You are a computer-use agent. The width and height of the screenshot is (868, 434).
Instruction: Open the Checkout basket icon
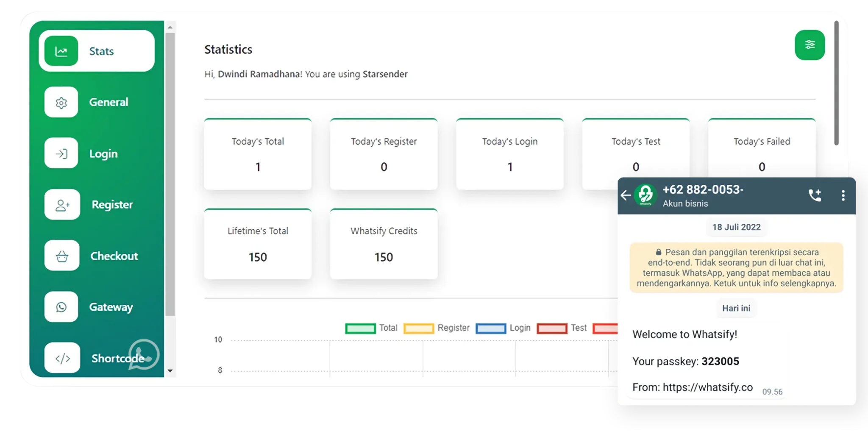point(62,256)
